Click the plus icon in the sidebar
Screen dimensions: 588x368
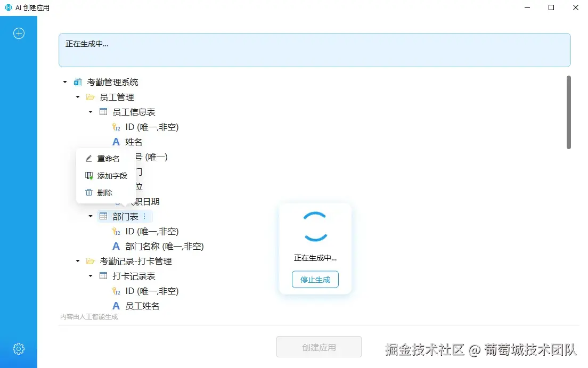19,34
